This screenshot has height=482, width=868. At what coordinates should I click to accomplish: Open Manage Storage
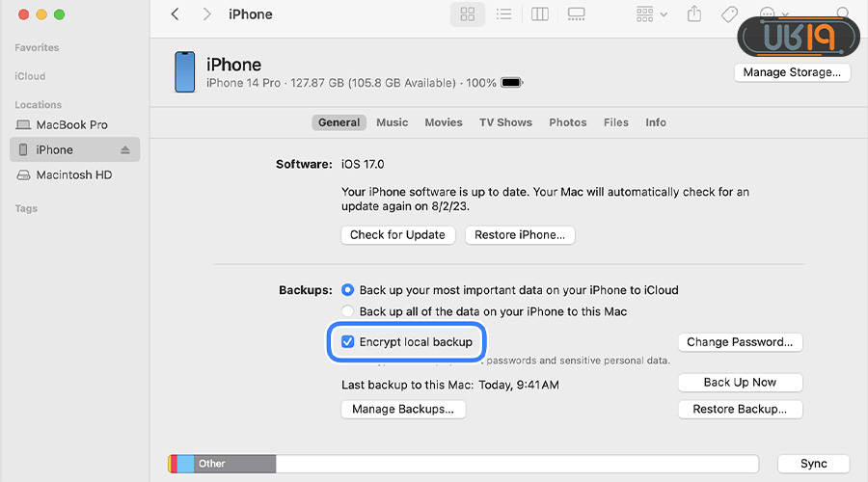pos(791,72)
